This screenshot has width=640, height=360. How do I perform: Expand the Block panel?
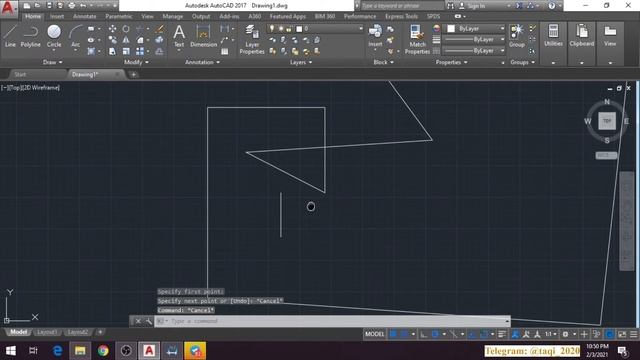[x=383, y=62]
